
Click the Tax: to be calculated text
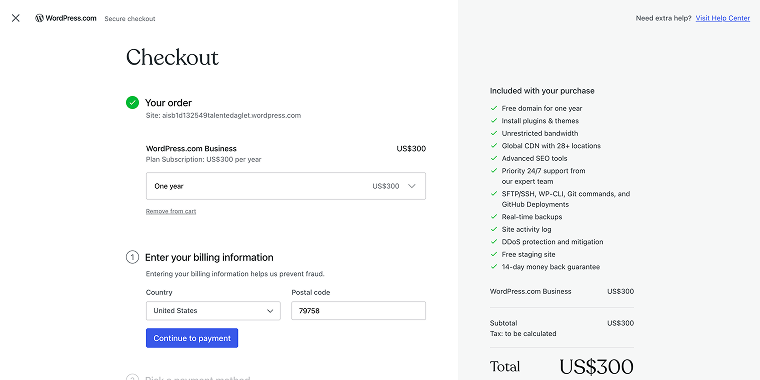pos(523,334)
